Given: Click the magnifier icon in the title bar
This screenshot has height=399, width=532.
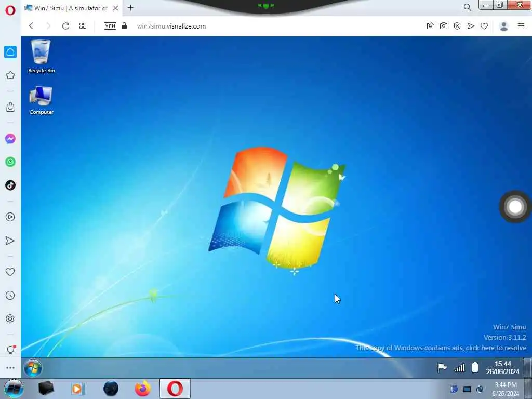Looking at the screenshot, I should (467, 7).
